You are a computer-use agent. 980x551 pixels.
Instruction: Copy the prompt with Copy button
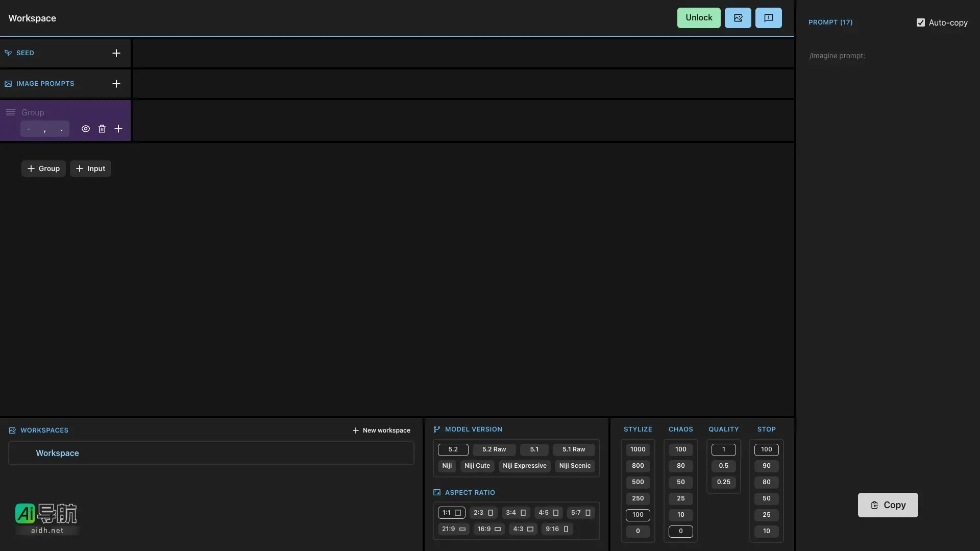pyautogui.click(x=888, y=505)
